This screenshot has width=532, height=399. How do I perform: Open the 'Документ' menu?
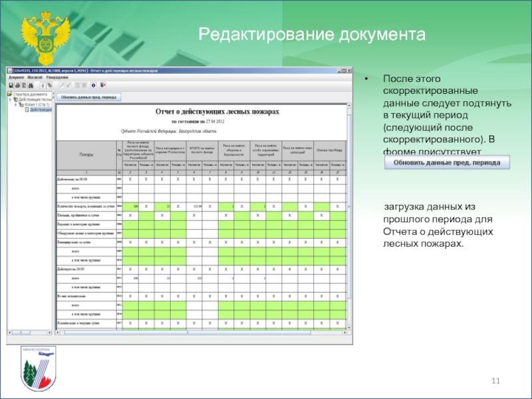tap(16, 77)
